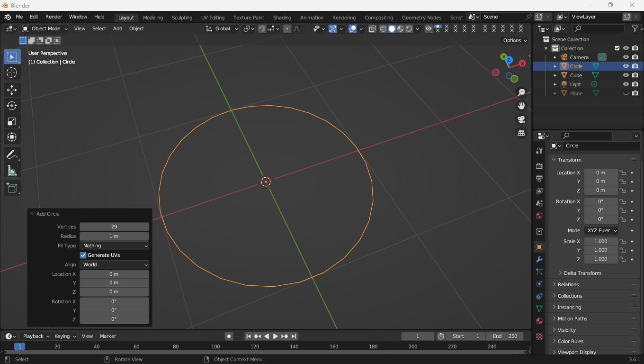
Task: Click the Blender logo app menu
Action: (x=8, y=17)
